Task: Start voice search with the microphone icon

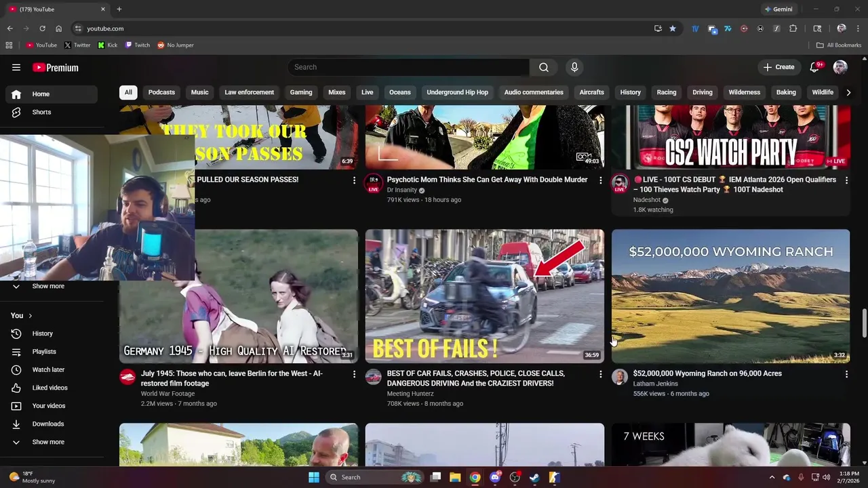Action: click(x=574, y=67)
